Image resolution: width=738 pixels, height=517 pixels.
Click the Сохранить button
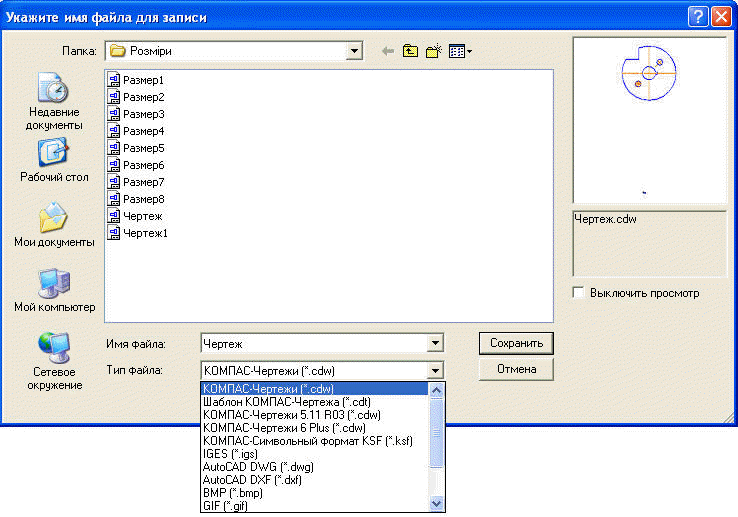tap(516, 343)
